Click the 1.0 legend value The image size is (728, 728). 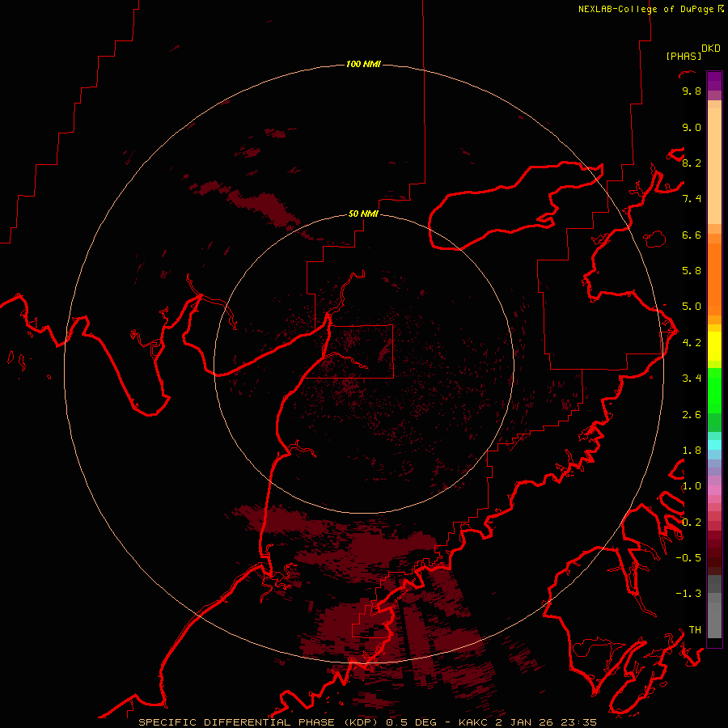pyautogui.click(x=692, y=486)
